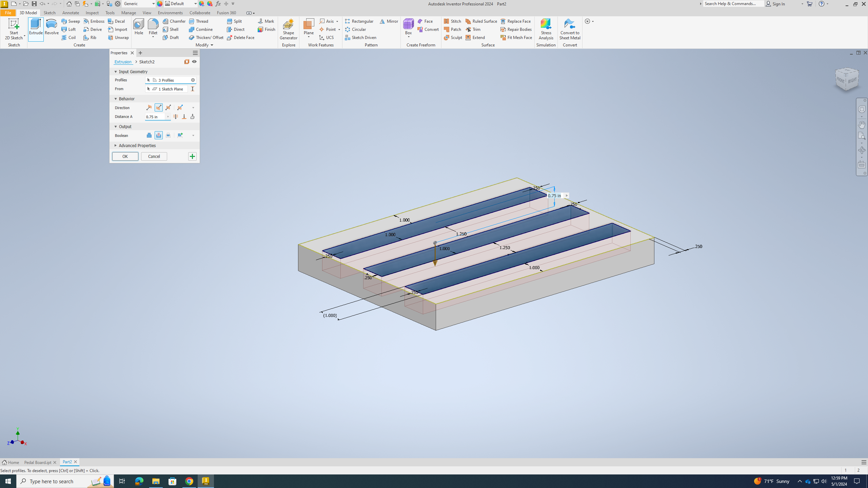868x488 pixels.
Task: Click Sign In
Action: click(x=775, y=4)
